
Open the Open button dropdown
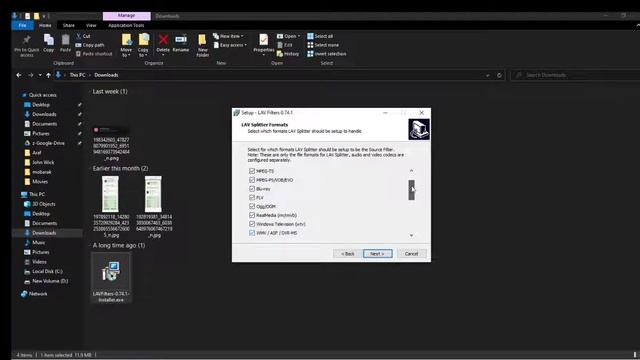[299, 36]
